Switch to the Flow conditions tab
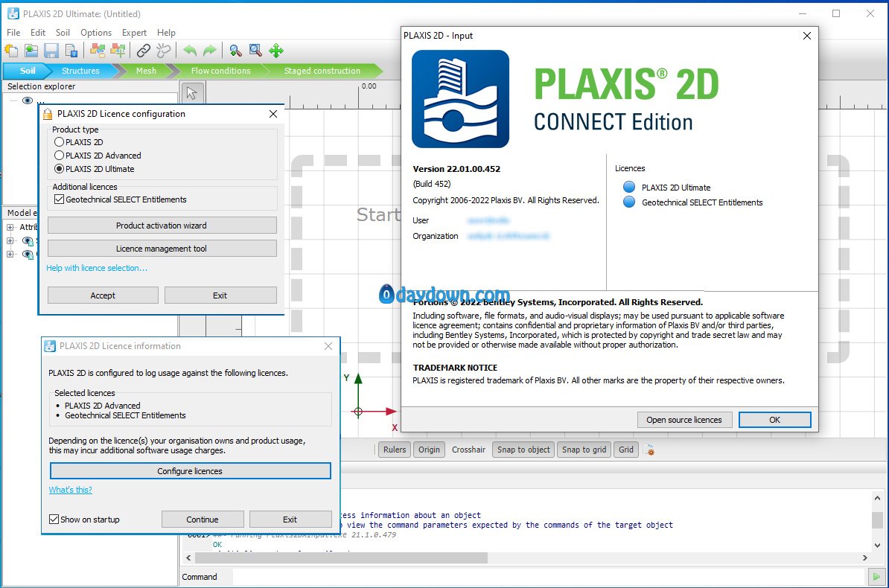Screen dimensions: 889x588 click(220, 71)
